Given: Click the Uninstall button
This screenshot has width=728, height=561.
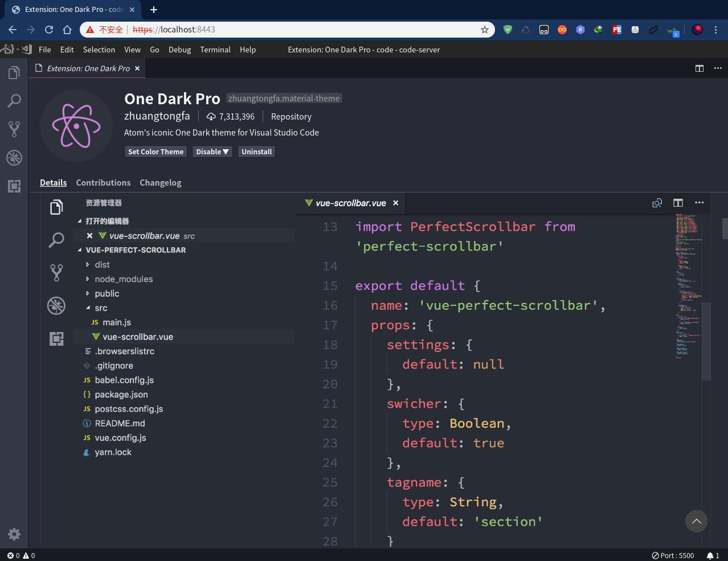Looking at the screenshot, I should pyautogui.click(x=256, y=151).
